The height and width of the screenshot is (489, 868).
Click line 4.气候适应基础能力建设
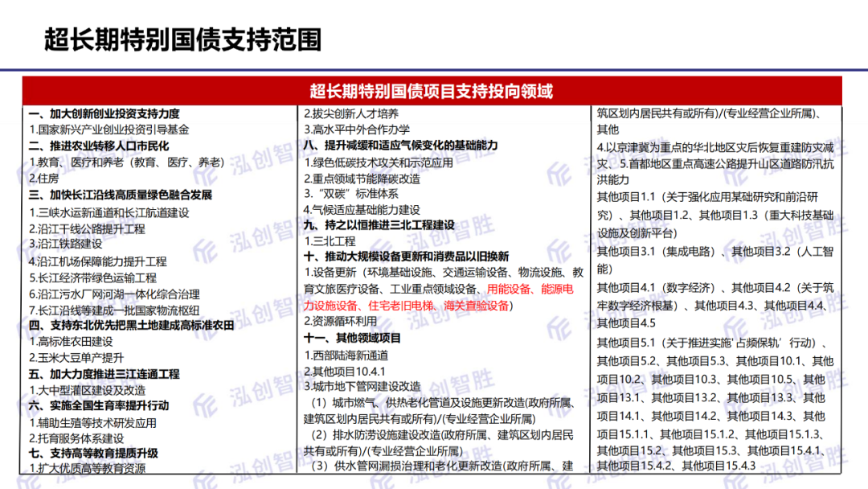[x=362, y=210]
